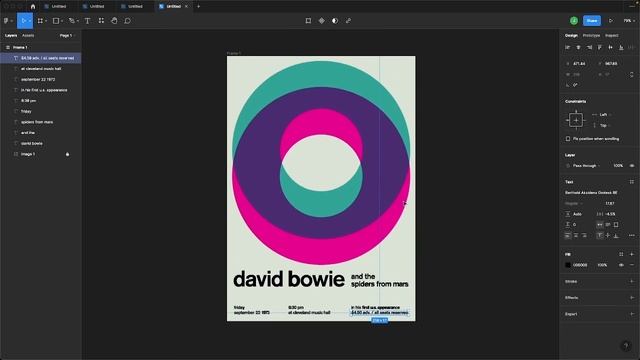Screen dimensions: 640x360
Task: Open a new tab with the plus icon
Action: coord(198,7)
